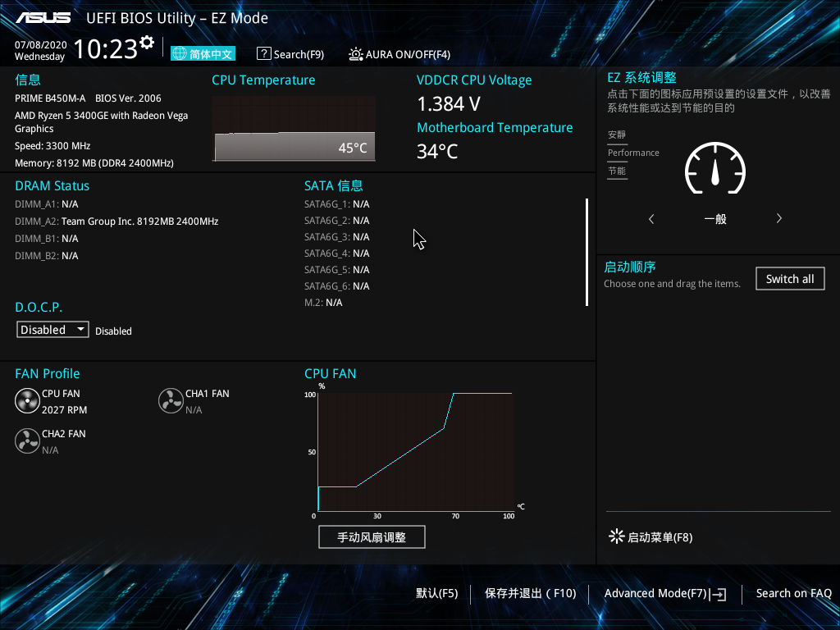
Task: Click the right chevron beside 一般
Action: [x=778, y=218]
